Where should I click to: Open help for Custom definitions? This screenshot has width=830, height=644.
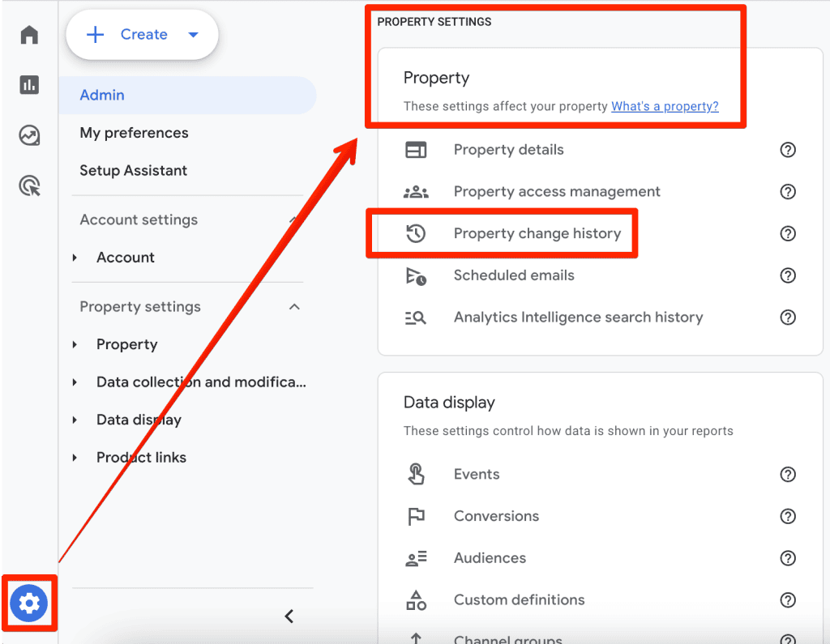787,600
